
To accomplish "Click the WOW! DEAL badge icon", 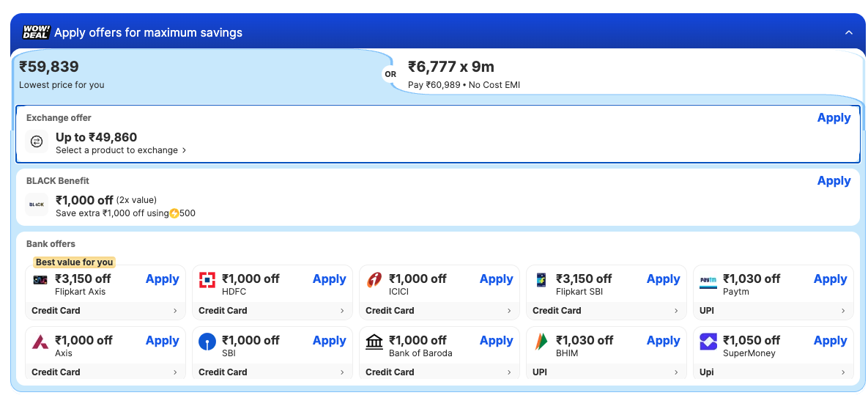I will tap(36, 32).
